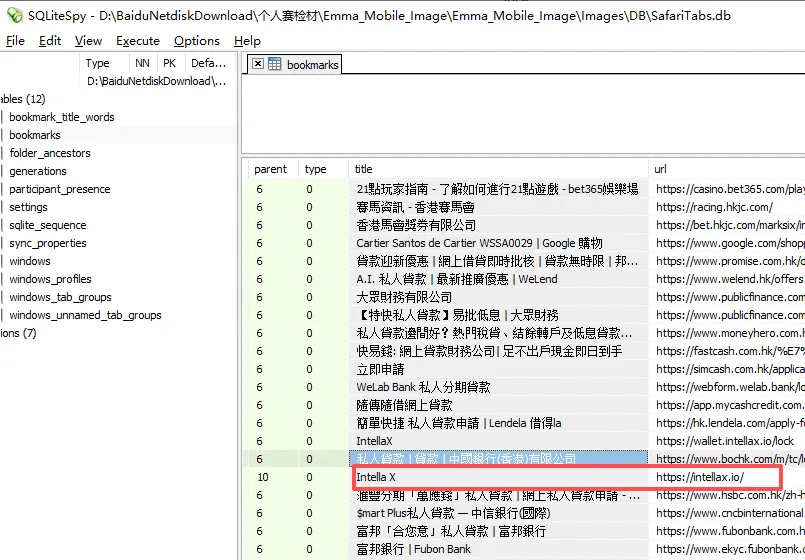The height and width of the screenshot is (560, 805).
Task: Select the '【特快私人貸款】易批低息' title cell
Action: click(x=499, y=315)
